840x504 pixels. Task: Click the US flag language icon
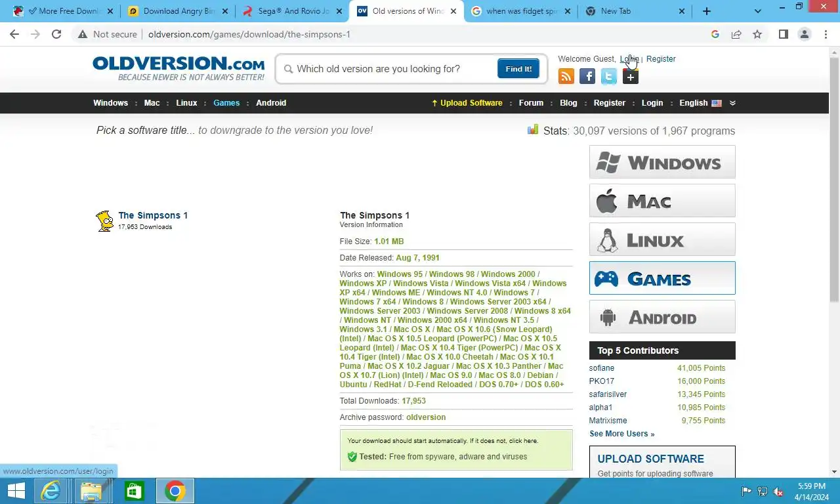[x=717, y=103]
